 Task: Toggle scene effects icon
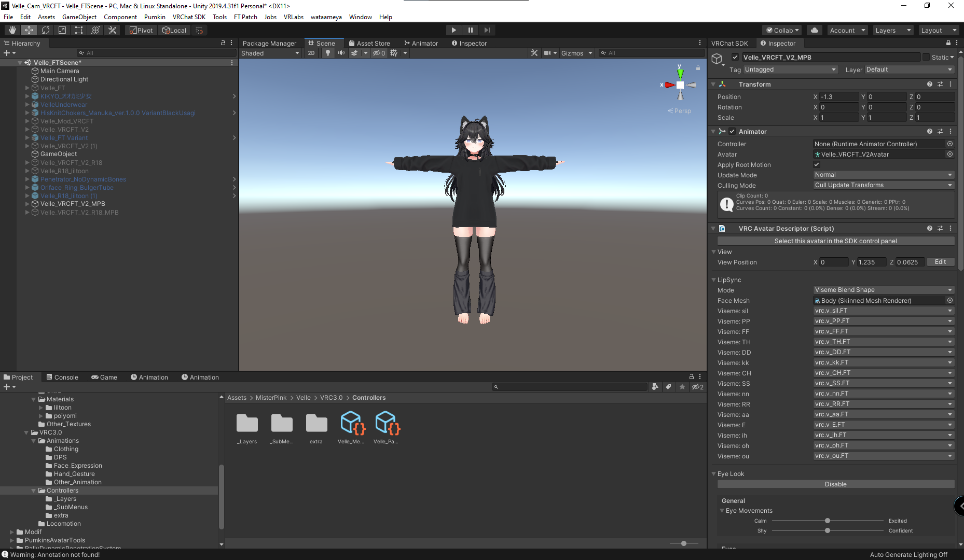[354, 53]
